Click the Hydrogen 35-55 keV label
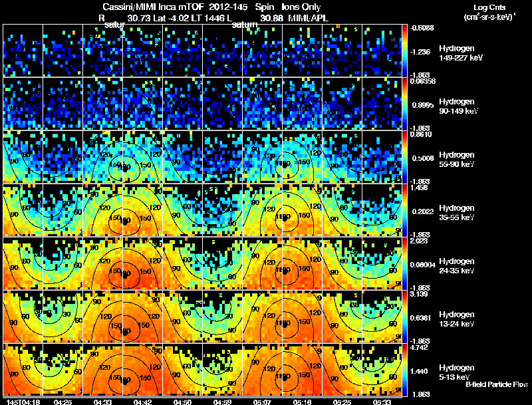The height and width of the screenshot is (405, 532). pos(457,213)
